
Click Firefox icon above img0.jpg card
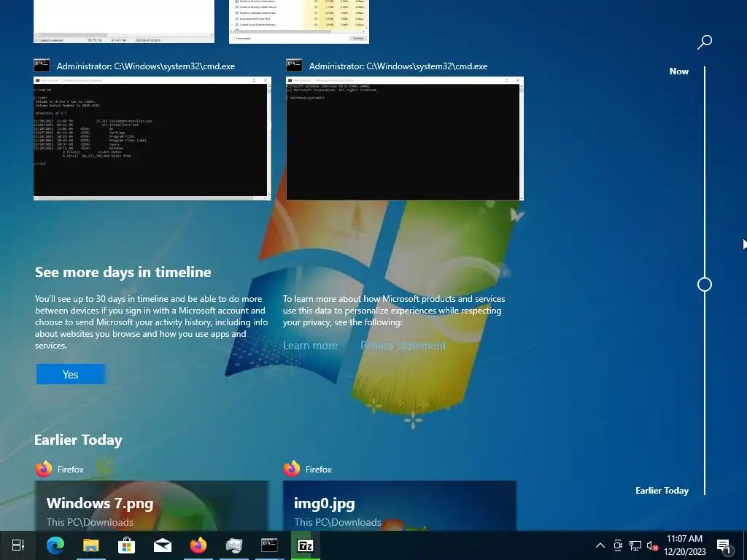click(292, 469)
